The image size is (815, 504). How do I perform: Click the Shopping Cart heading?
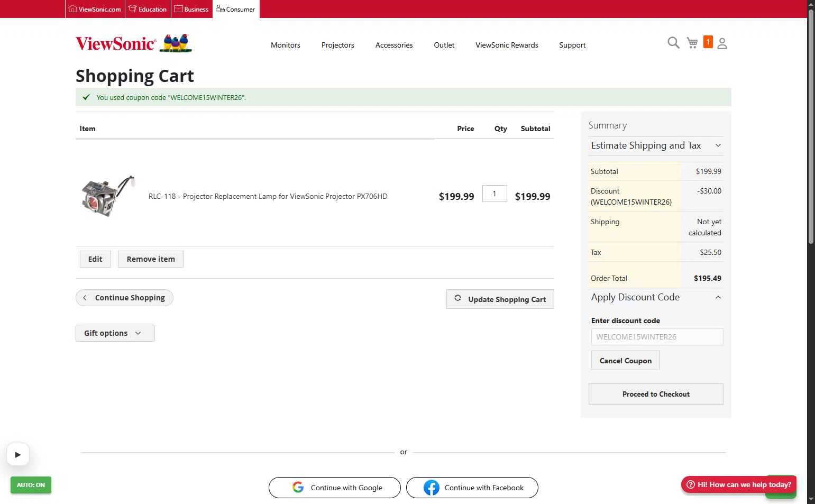tap(135, 76)
